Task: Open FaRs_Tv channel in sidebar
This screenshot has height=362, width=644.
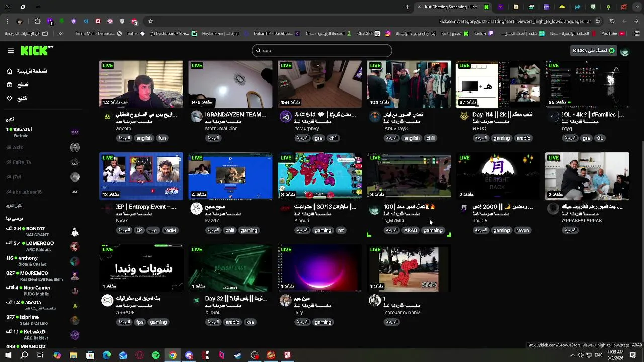Action: tap(43, 162)
